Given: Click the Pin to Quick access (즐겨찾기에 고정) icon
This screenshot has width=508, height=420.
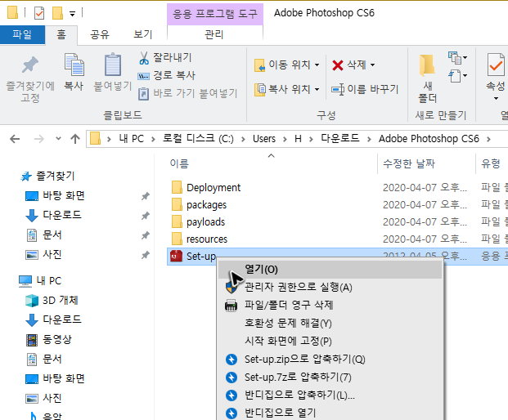Looking at the screenshot, I should point(30,65).
